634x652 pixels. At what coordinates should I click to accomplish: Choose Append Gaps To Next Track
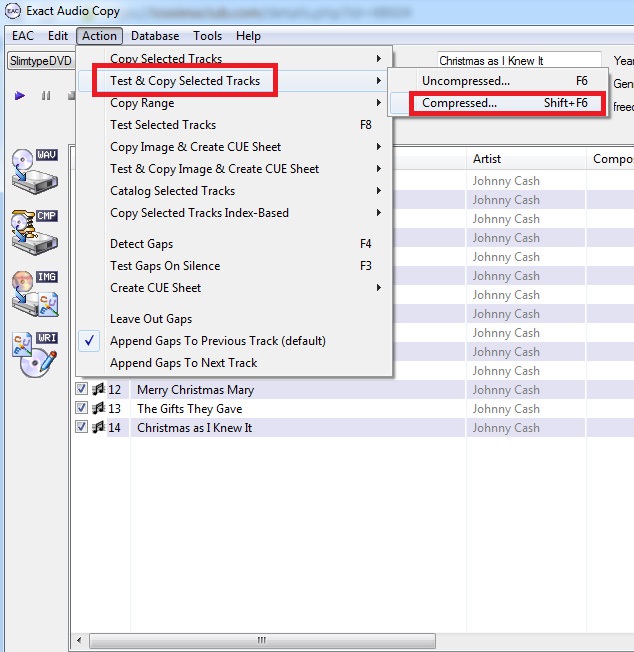point(234,363)
